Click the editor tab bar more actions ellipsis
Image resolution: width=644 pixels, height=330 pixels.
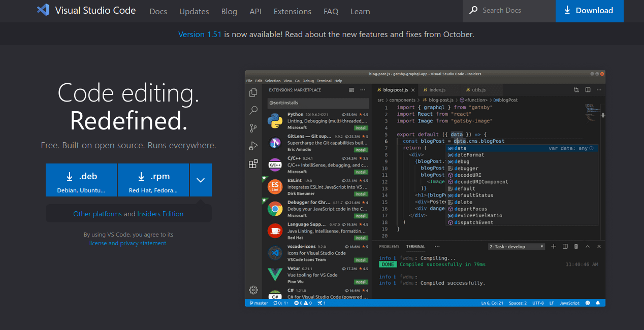pyautogui.click(x=599, y=90)
